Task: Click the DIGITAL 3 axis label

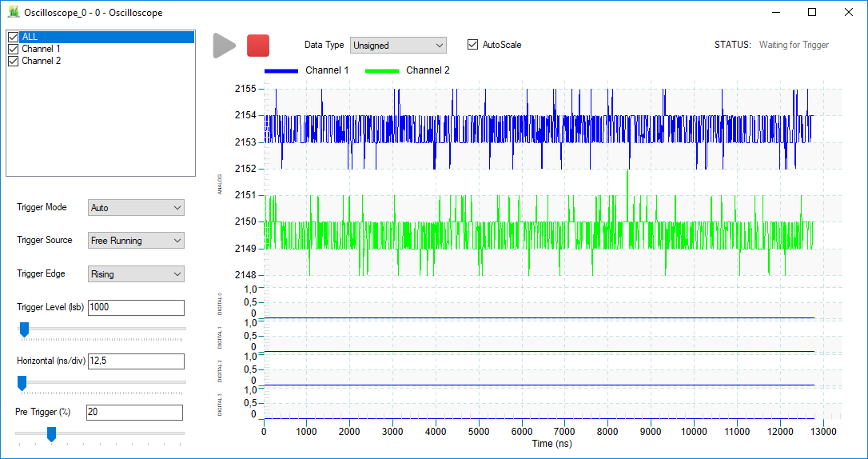Action: pos(220,405)
